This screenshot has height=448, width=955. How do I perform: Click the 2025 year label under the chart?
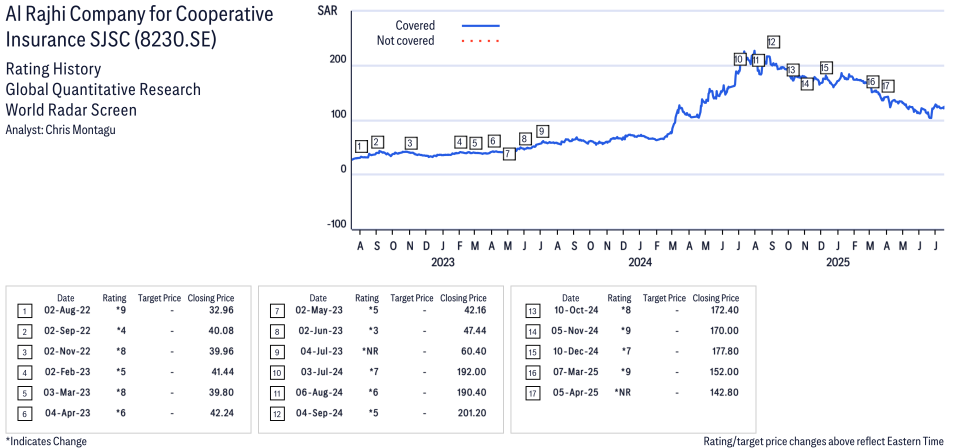pos(837,263)
